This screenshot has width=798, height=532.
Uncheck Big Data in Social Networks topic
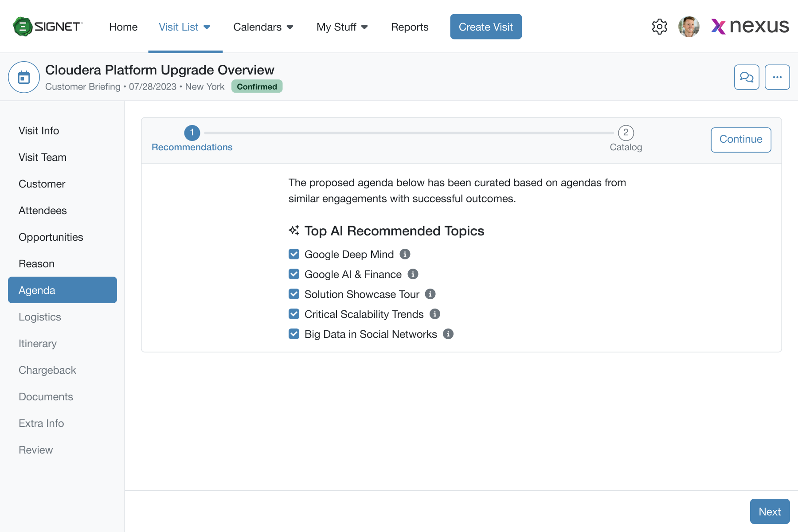(294, 334)
